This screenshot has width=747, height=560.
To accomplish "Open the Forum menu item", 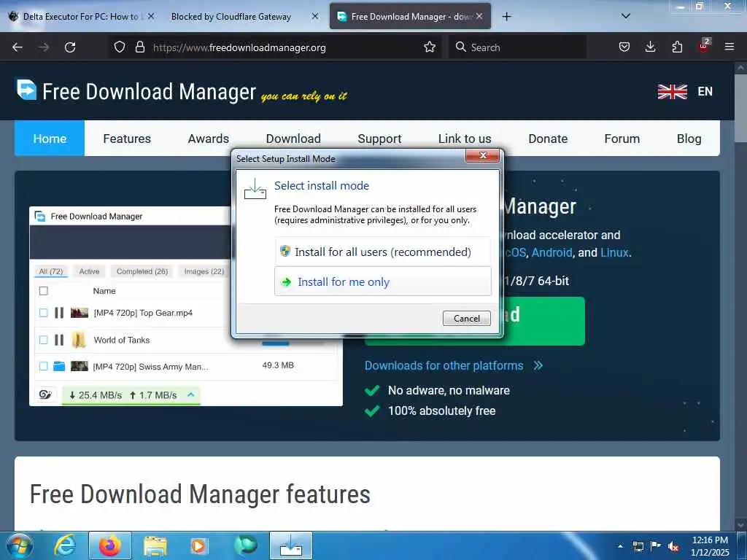I will point(622,139).
